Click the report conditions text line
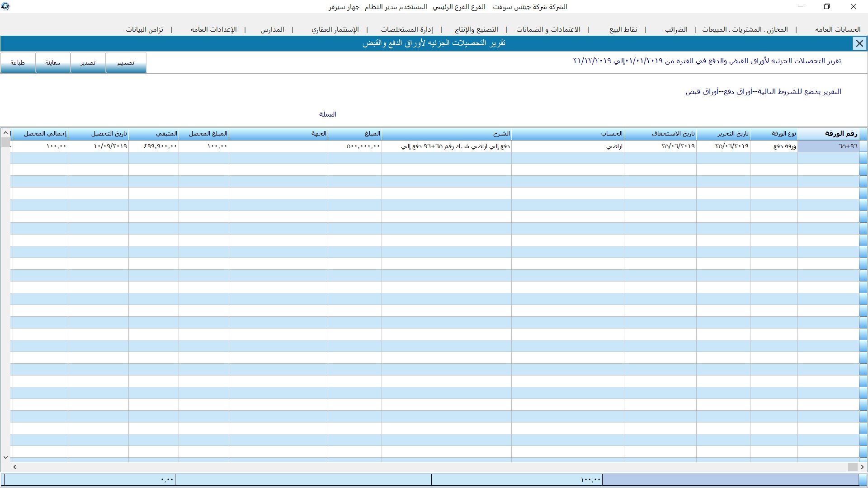The height and width of the screenshot is (488, 868). [x=764, y=92]
